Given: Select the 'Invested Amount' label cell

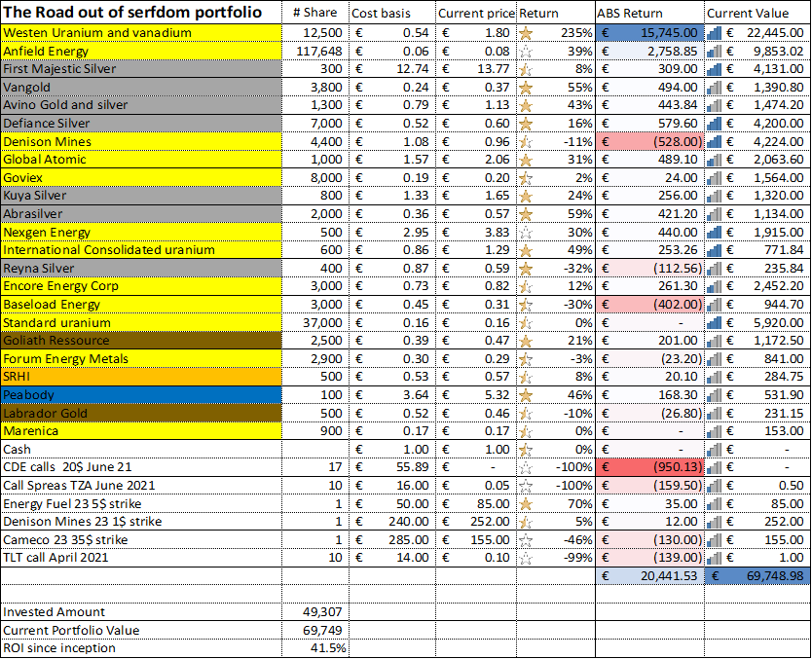Looking at the screenshot, I should coord(141,612).
